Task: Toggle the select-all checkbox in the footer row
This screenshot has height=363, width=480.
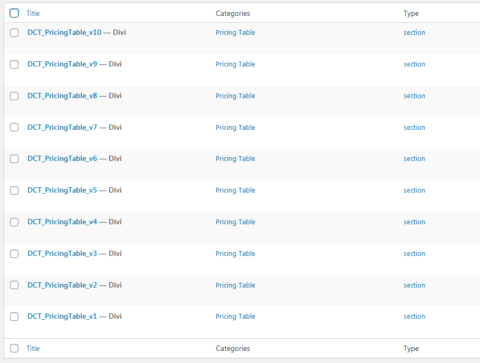Action: point(14,348)
